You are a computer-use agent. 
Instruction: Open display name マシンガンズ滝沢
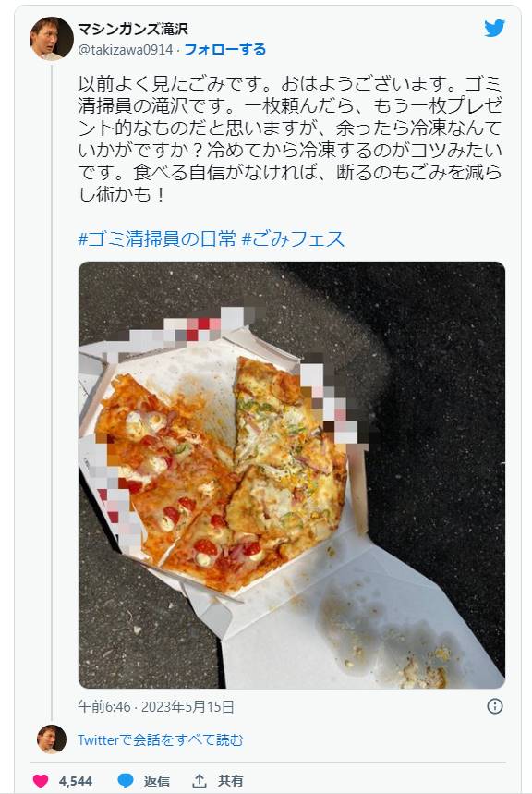[x=133, y=29]
